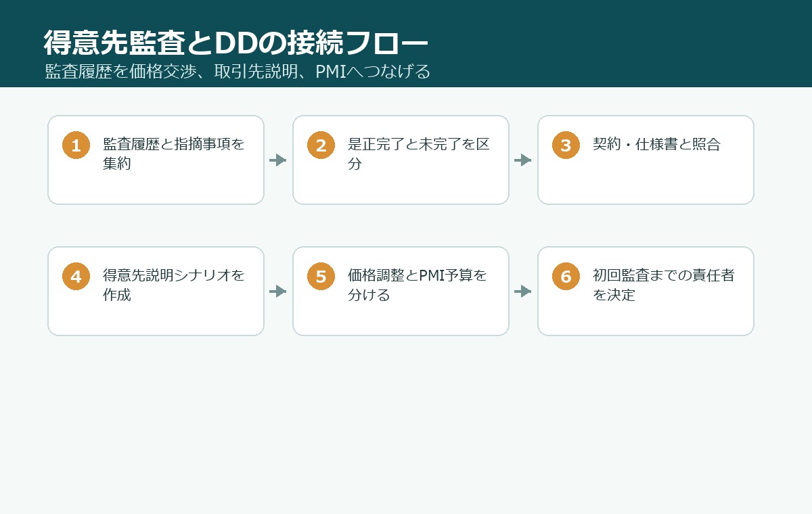Click the arrow between steps 5 and 6
The height and width of the screenshot is (514, 812).
pos(523,291)
